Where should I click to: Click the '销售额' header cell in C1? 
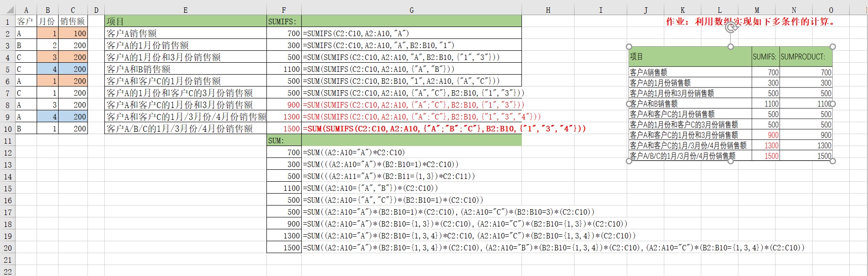[x=73, y=22]
